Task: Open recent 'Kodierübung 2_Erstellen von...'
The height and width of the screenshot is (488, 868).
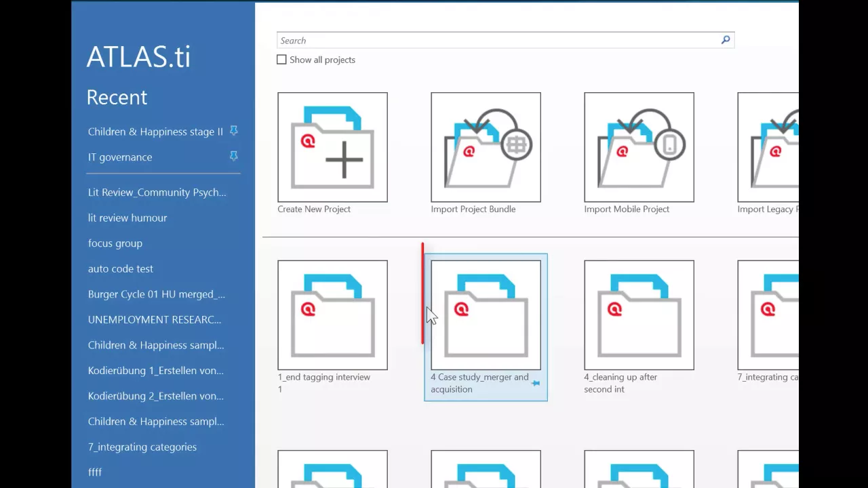Action: pos(156,396)
